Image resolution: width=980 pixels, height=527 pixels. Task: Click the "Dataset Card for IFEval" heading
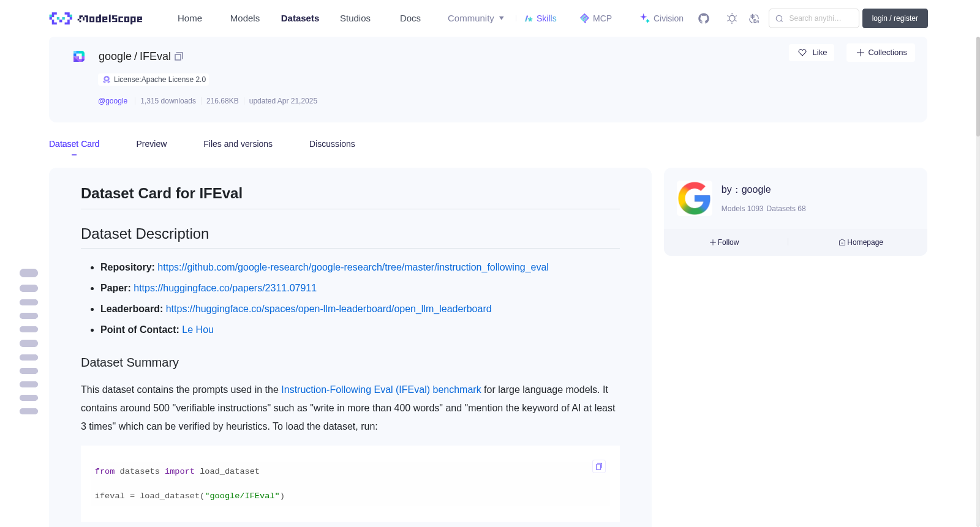pyautogui.click(x=162, y=193)
